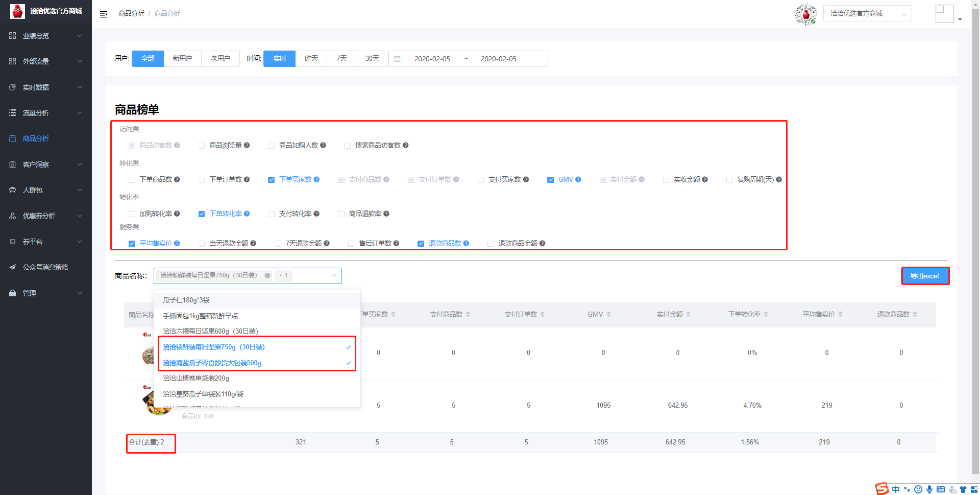Click help icon next to GMV

pyautogui.click(x=578, y=180)
